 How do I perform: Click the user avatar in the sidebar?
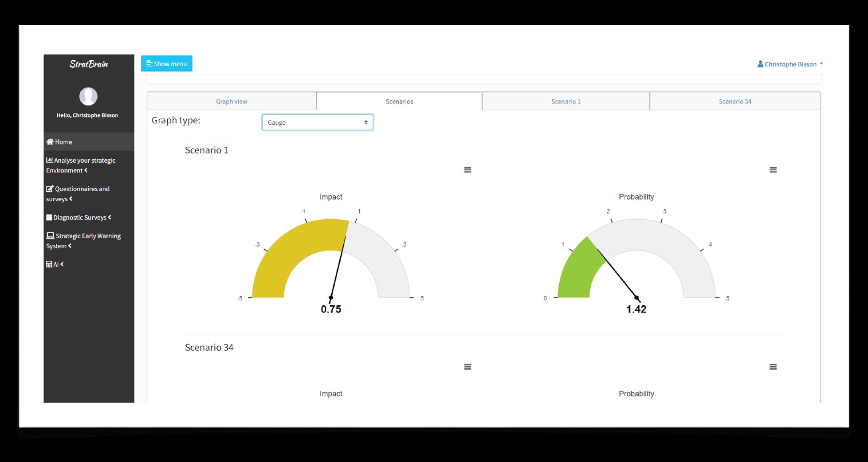(x=88, y=96)
